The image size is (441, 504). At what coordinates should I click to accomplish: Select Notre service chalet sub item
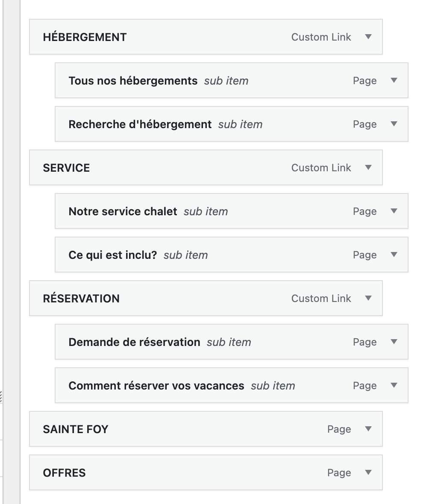point(232,211)
